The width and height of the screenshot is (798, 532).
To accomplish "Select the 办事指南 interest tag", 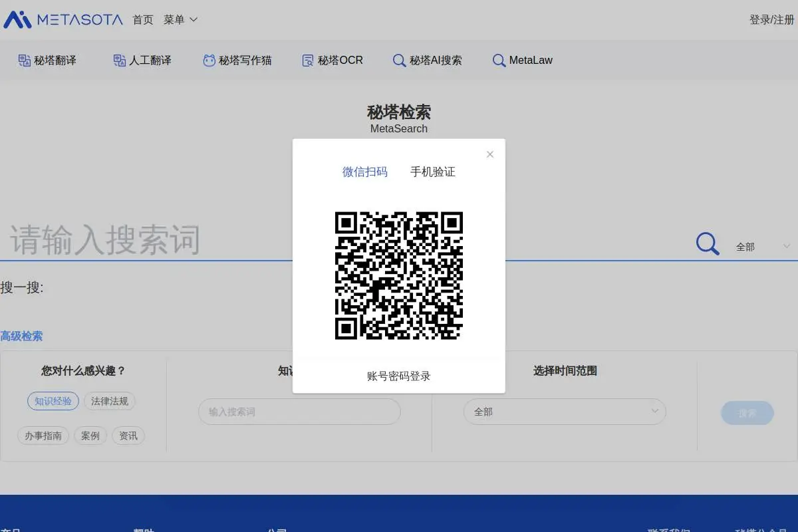I will click(43, 436).
